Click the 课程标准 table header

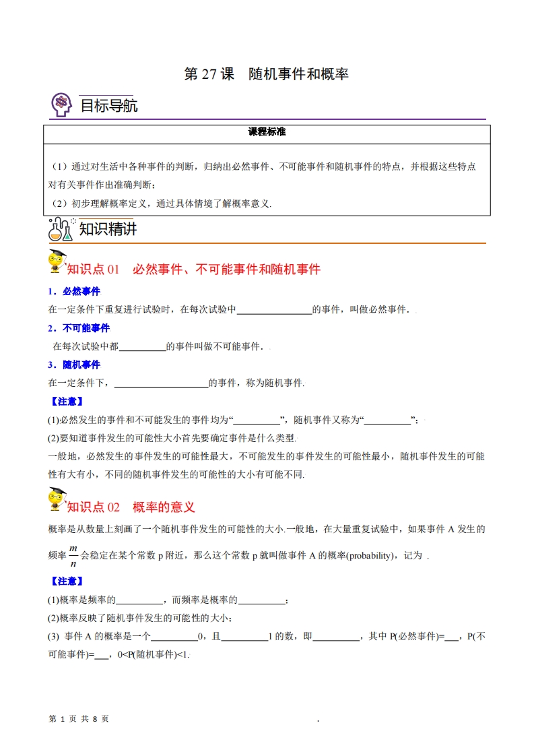[267, 132]
